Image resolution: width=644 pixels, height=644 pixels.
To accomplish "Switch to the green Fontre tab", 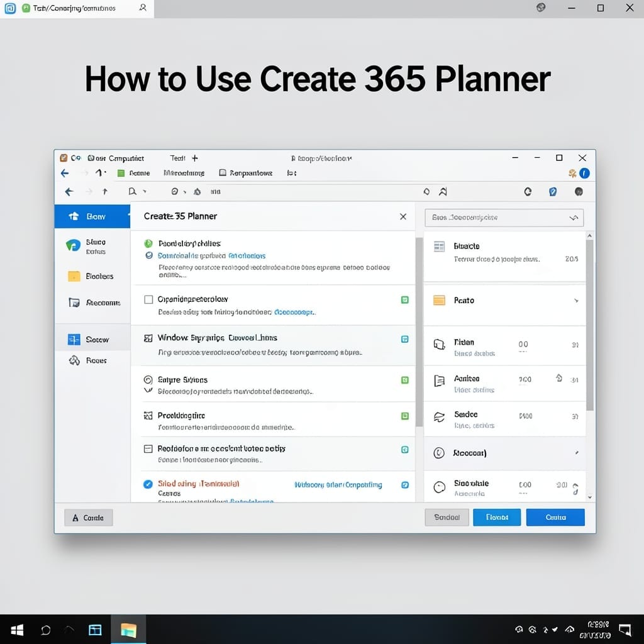I will [x=133, y=173].
